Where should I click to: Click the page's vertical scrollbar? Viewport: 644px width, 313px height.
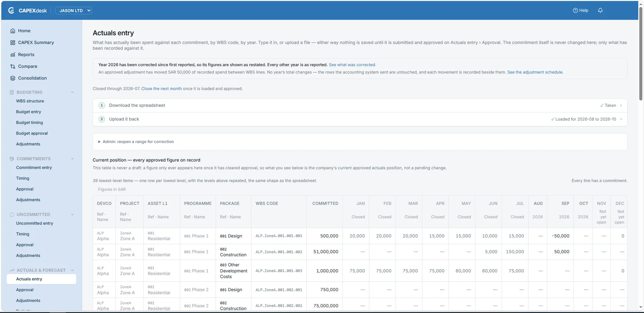[x=641, y=54]
